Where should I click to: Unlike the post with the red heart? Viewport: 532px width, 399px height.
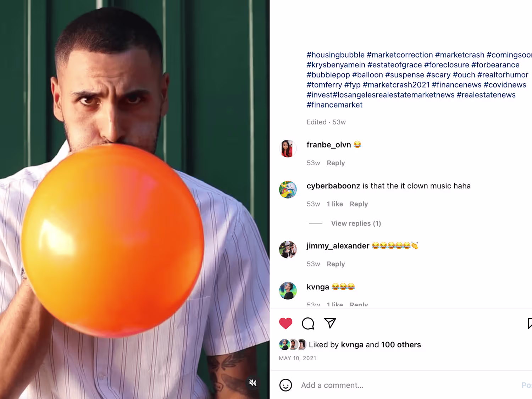pos(286,323)
